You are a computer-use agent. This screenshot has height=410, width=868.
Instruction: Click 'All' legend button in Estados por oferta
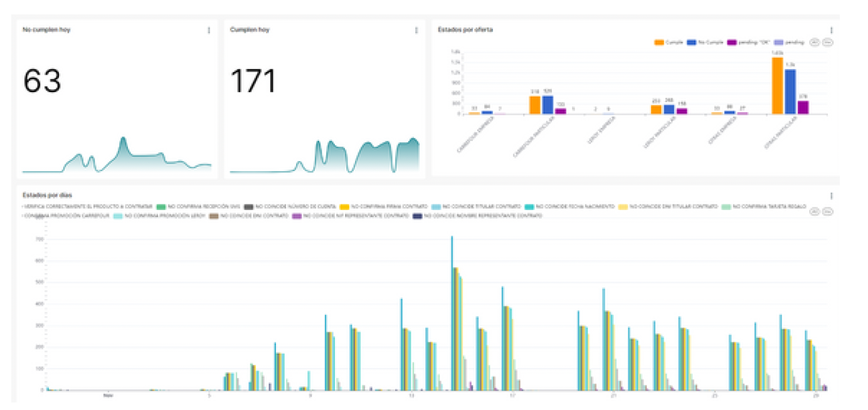click(x=815, y=42)
